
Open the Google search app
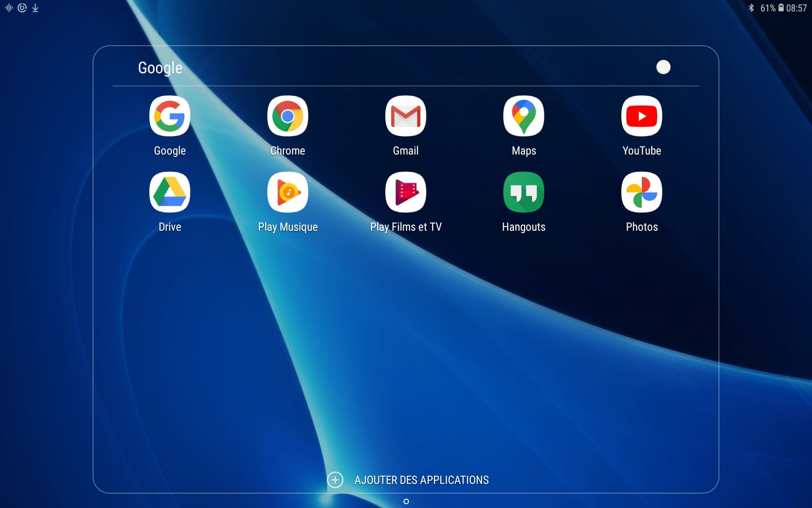pos(170,116)
